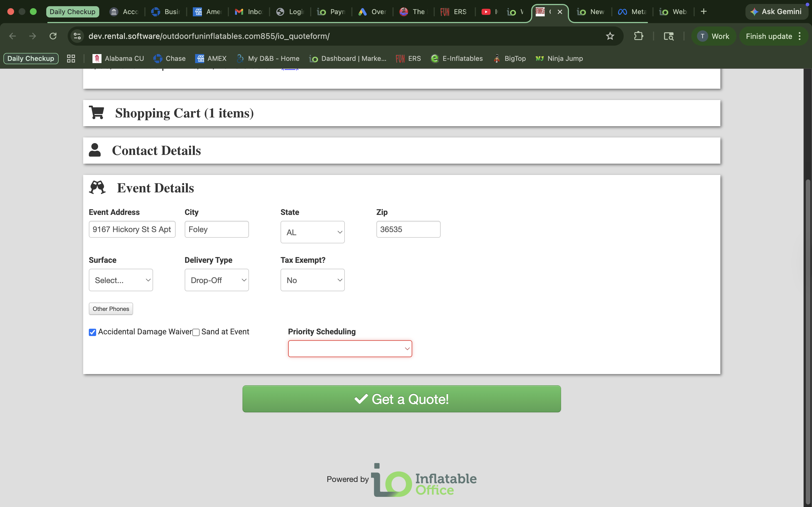This screenshot has width=812, height=507.
Task: Click the Event Details champagne glasses icon
Action: pos(97,187)
